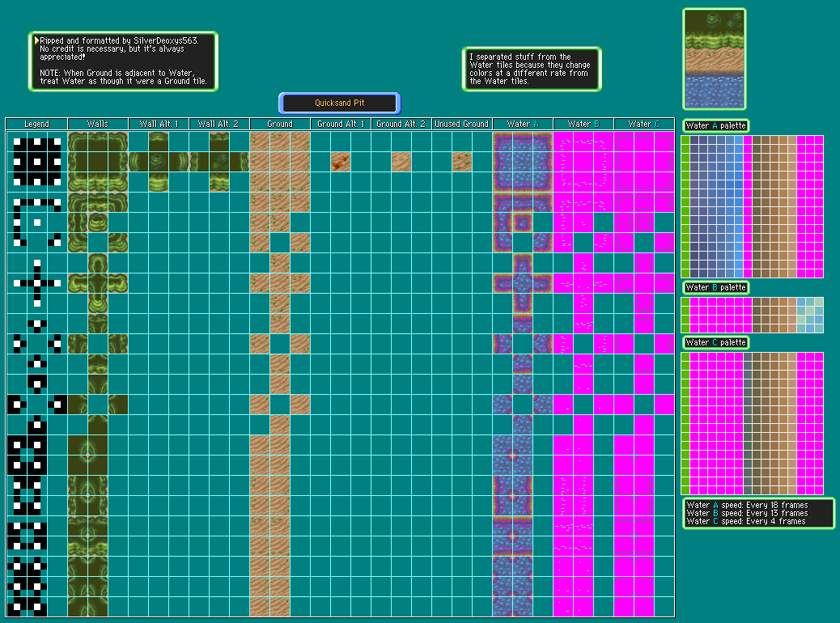Viewport: 840px width, 623px height.
Task: Click "Water C speed: Every 4 frames"
Action: [x=746, y=521]
